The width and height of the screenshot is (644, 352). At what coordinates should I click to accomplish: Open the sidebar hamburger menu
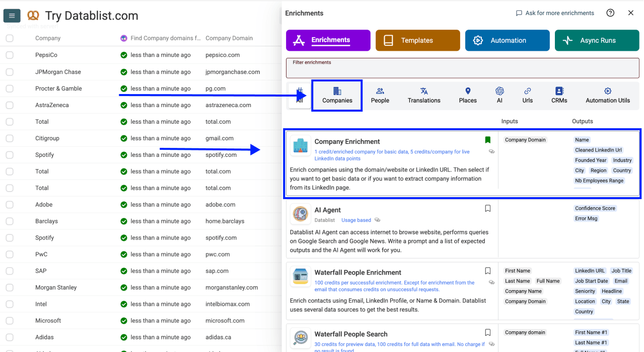pos(12,16)
